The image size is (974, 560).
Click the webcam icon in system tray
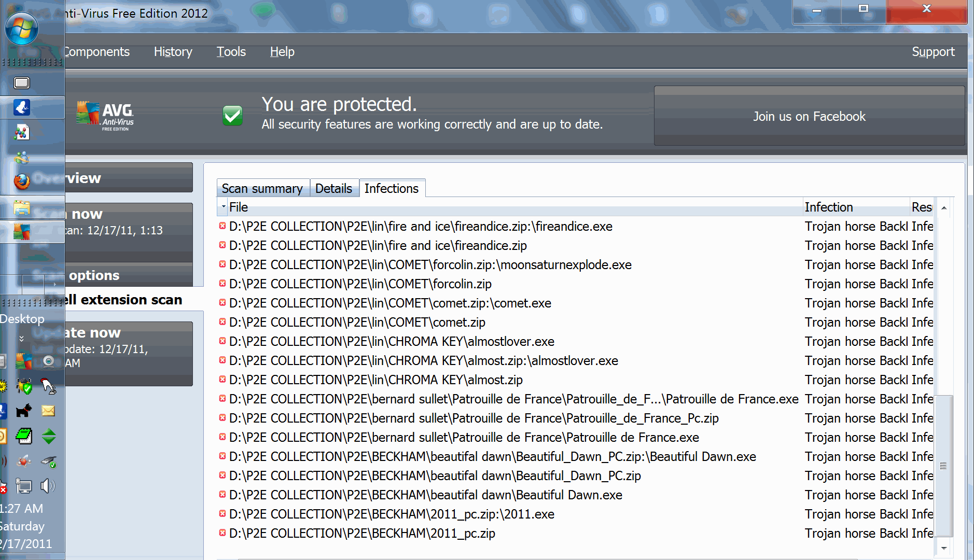pos(48,361)
